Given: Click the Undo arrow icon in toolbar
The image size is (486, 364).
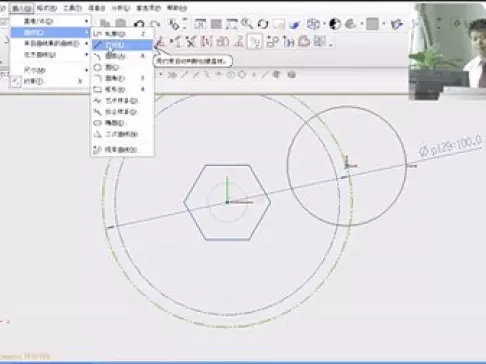Looking at the screenshot, I should (x=139, y=25).
